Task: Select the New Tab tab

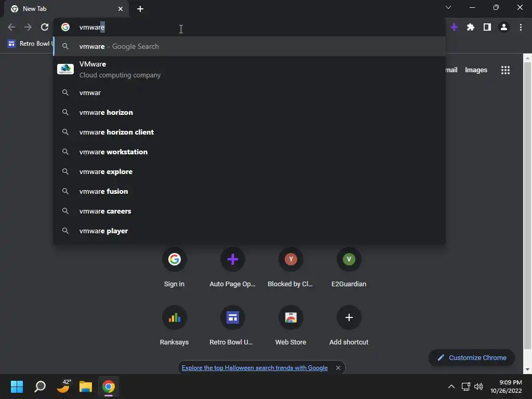Action: point(66,9)
